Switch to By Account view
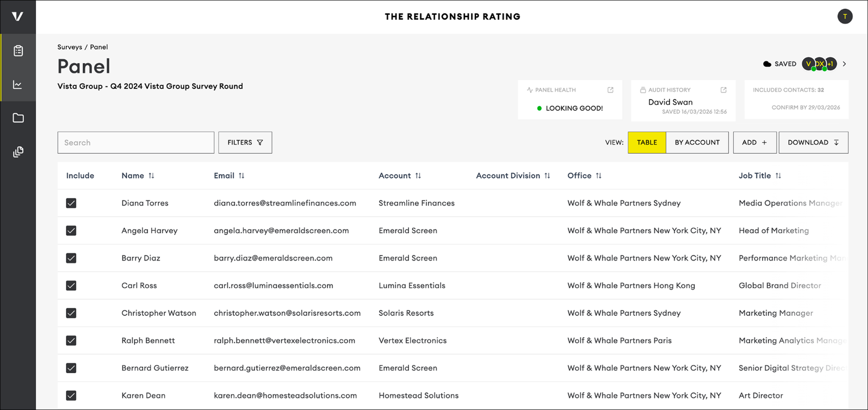The width and height of the screenshot is (868, 410). point(697,143)
